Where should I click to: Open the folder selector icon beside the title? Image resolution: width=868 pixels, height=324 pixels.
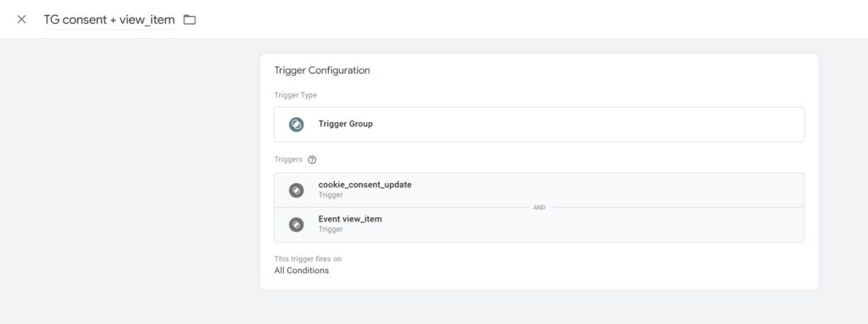click(x=190, y=20)
